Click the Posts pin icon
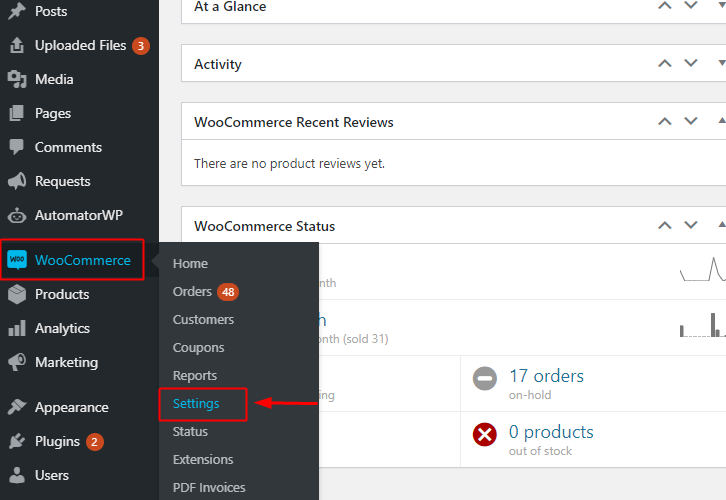Viewport: 726px width, 500px height. coord(17,11)
